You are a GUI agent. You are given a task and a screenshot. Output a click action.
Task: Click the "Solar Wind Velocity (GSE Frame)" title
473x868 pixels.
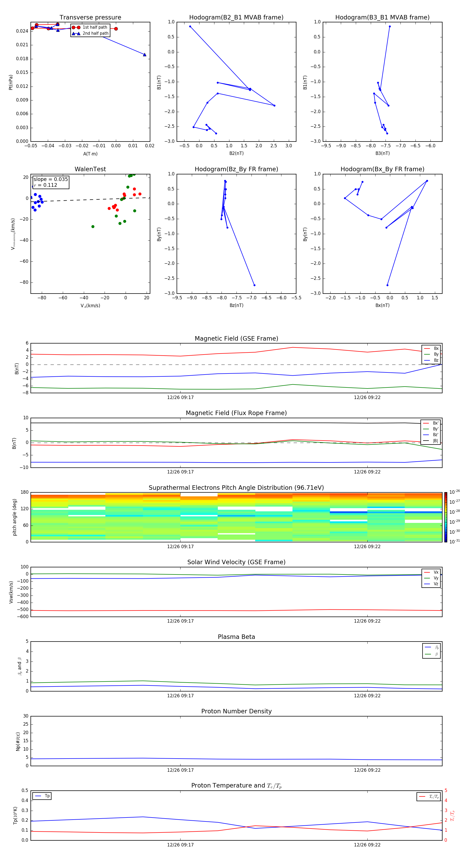(236, 562)
